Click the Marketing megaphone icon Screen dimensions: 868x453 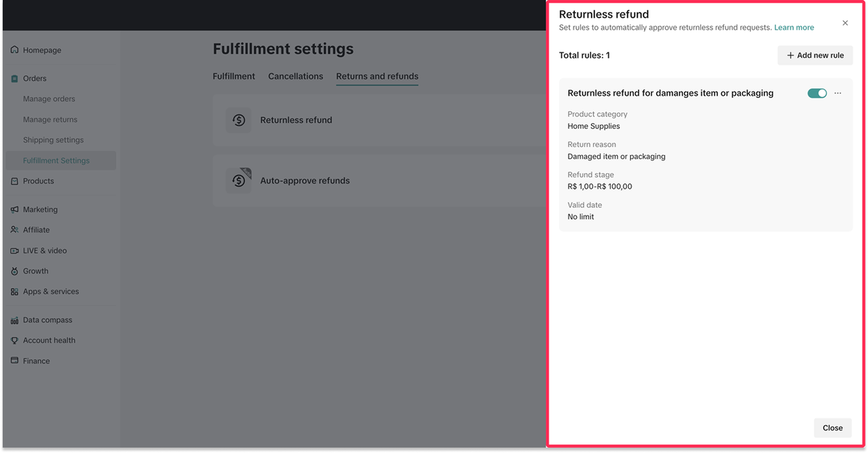coord(14,210)
